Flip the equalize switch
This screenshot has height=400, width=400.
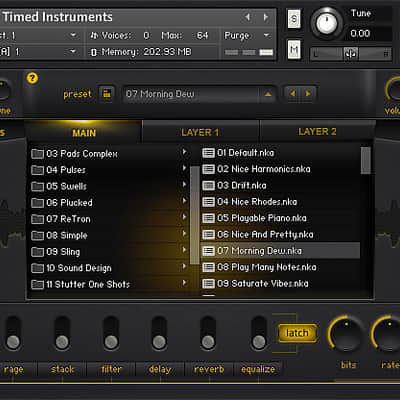click(x=258, y=333)
